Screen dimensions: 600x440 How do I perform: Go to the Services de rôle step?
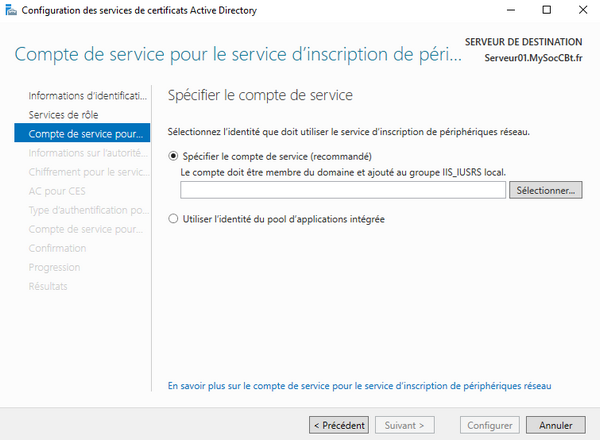click(x=63, y=115)
